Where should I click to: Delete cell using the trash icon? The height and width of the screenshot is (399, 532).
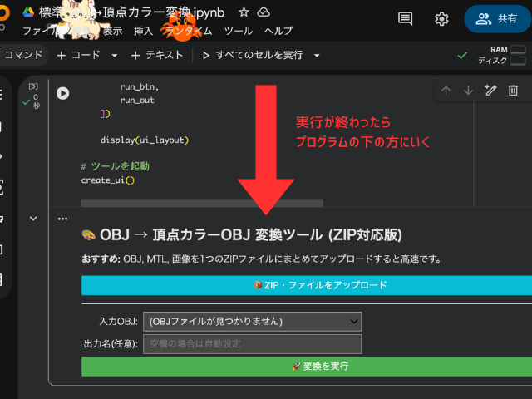click(514, 91)
